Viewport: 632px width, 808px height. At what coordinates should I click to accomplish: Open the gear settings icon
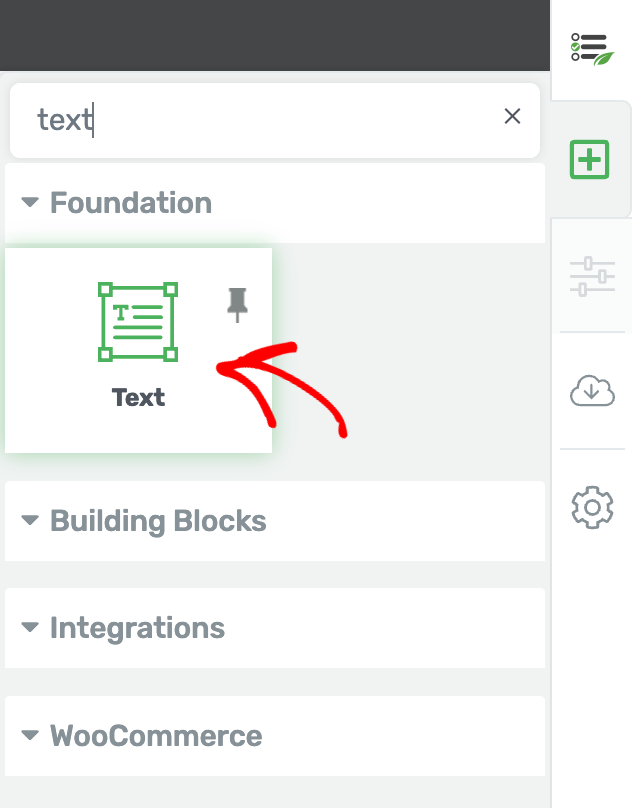pos(591,507)
